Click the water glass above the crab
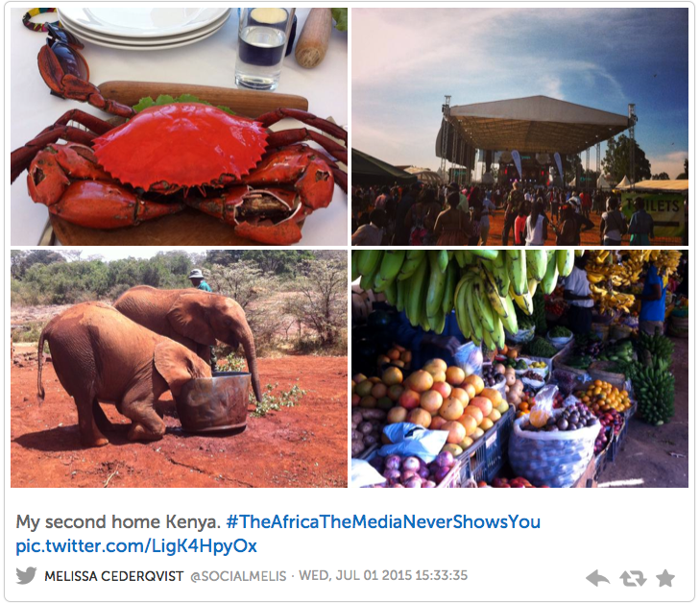 click(263, 47)
